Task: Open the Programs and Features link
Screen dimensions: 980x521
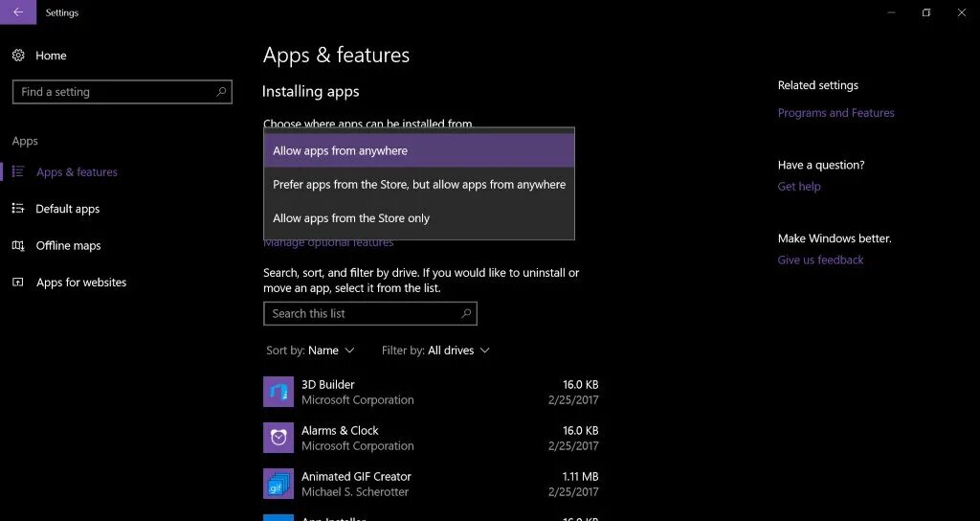Action: [x=835, y=113]
